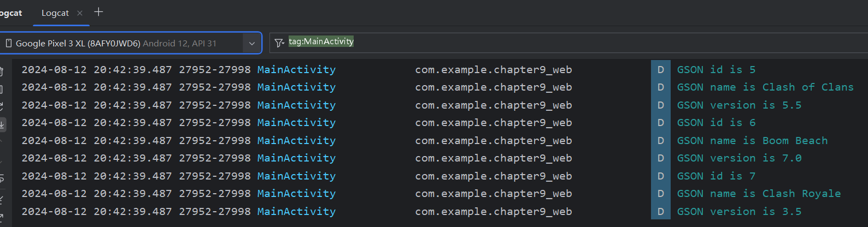Image resolution: width=868 pixels, height=227 pixels.
Task: Click MainActivity tag in the first log row
Action: click(296, 70)
